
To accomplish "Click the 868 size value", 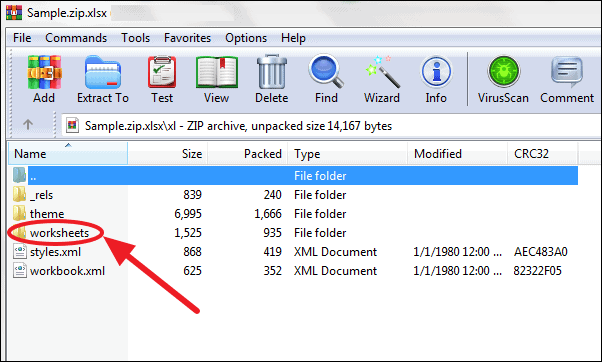I will tap(192, 252).
